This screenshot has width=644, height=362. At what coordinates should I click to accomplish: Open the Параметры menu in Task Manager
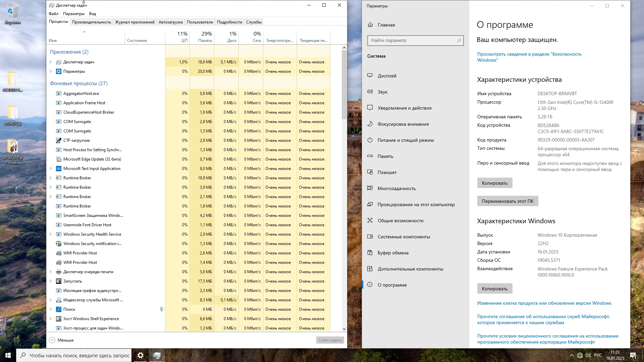point(73,14)
